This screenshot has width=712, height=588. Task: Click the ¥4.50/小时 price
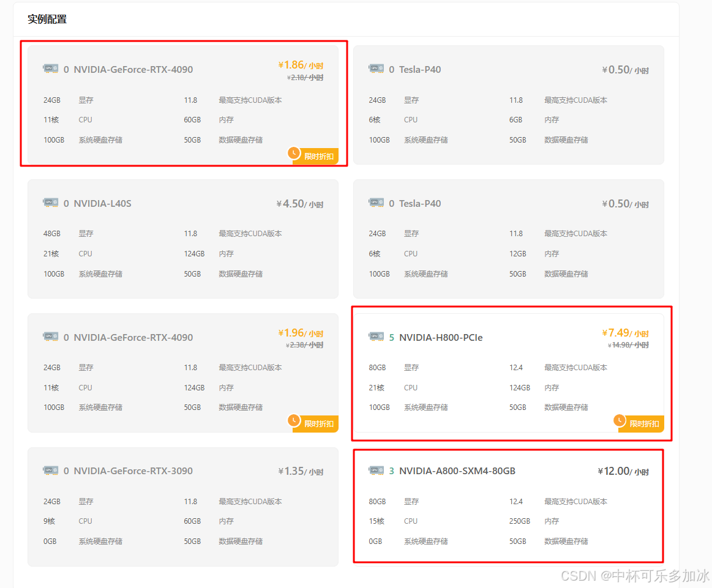tap(300, 204)
